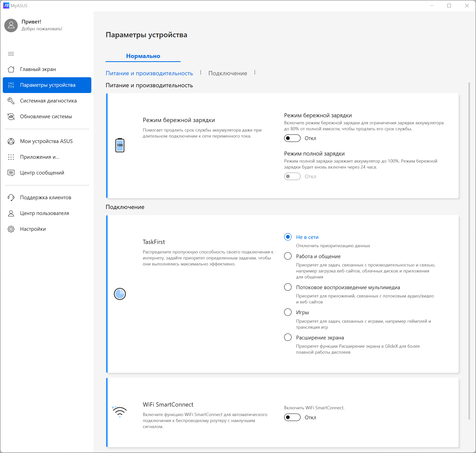Click the MyASUS logo icon in title bar

[x=6, y=5]
